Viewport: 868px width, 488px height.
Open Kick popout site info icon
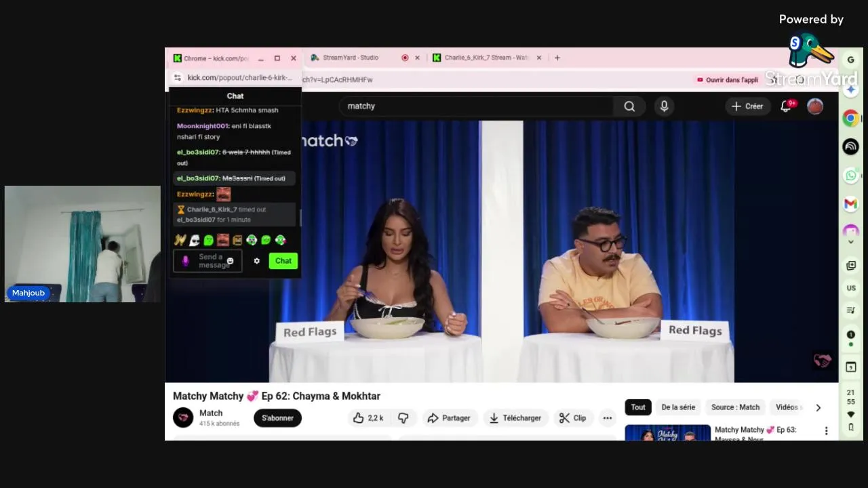pos(178,78)
